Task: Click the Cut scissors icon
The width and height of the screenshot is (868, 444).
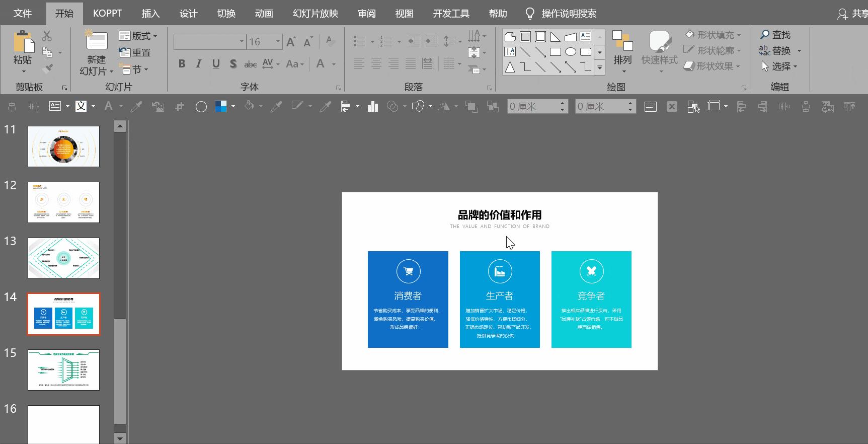Action: [47, 36]
